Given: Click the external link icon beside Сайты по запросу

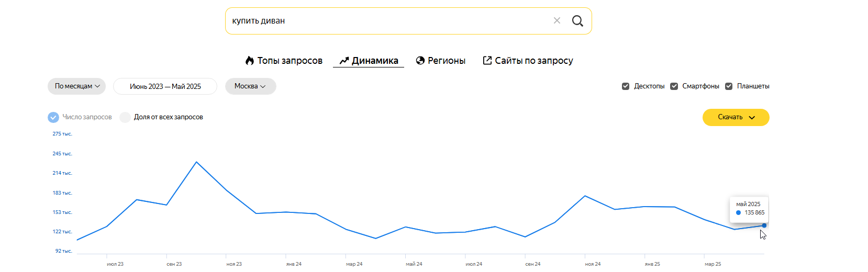Looking at the screenshot, I should click(x=487, y=61).
